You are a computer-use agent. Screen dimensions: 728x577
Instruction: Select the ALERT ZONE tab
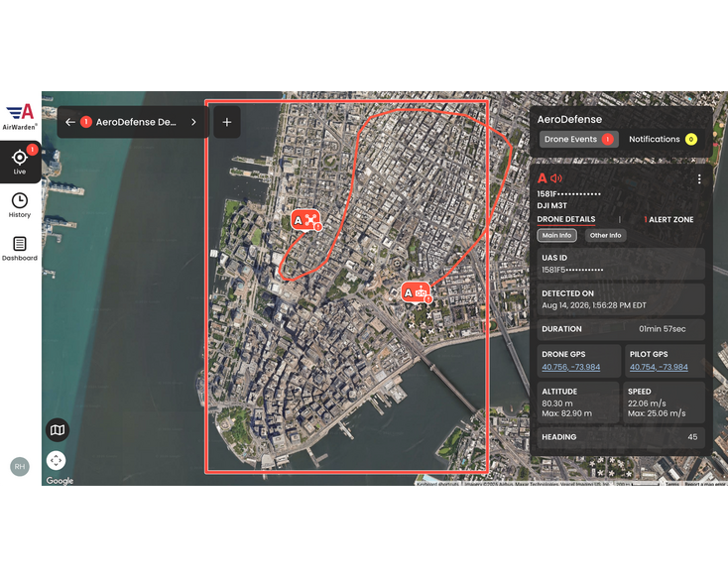tap(669, 219)
